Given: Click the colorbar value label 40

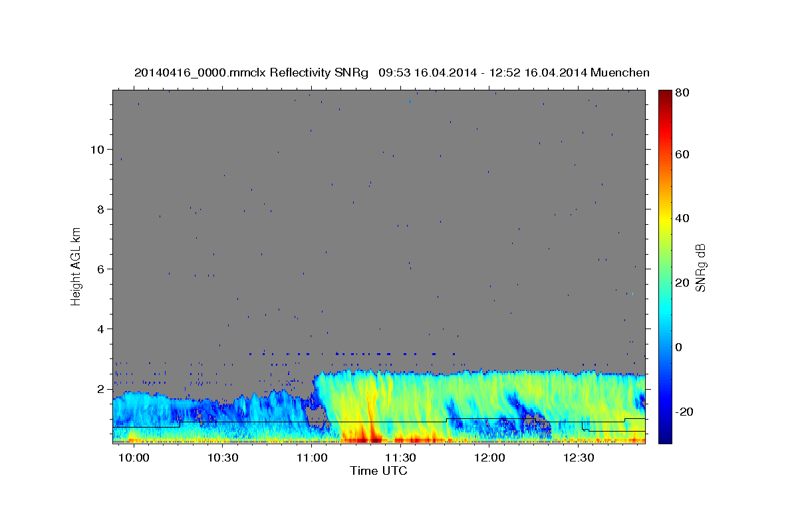Looking at the screenshot, I should 683,218.
